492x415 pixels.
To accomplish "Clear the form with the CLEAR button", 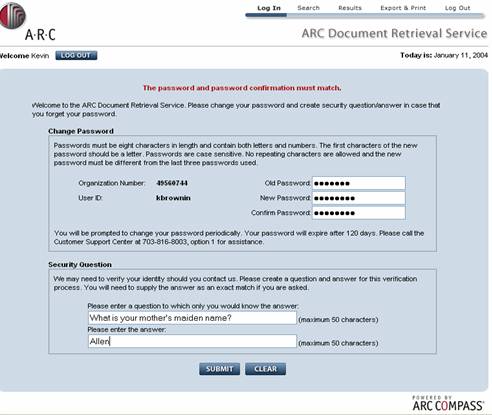I will 265,369.
